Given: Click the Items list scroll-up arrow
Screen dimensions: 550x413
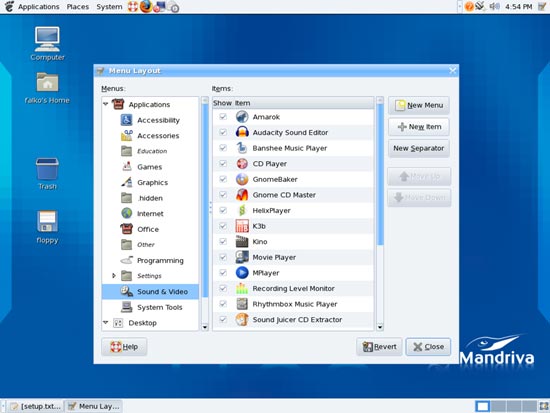Looking at the screenshot, I should coord(380,100).
